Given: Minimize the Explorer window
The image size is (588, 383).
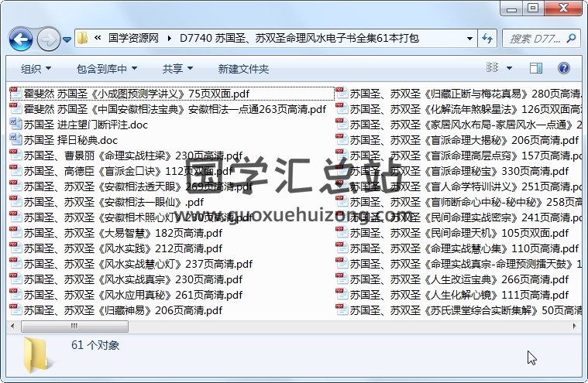Looking at the screenshot, I should pos(512,9).
